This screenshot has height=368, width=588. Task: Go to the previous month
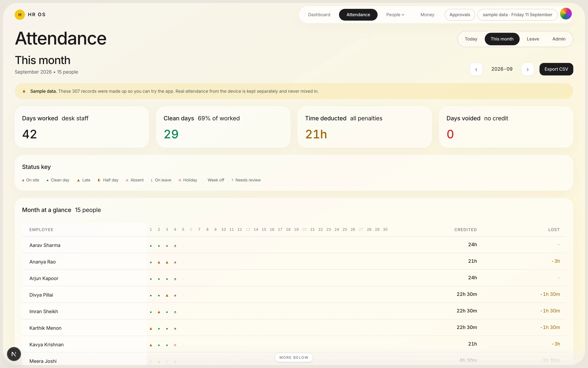[476, 69]
